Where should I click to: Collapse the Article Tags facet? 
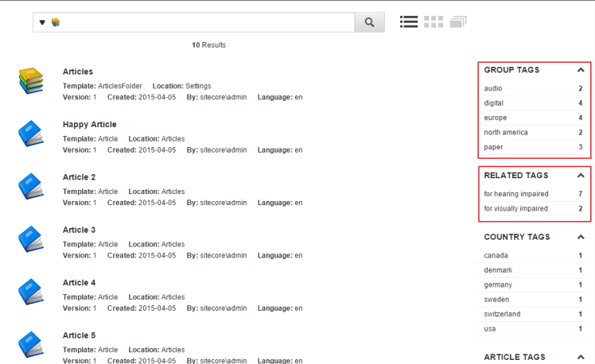coord(581,358)
